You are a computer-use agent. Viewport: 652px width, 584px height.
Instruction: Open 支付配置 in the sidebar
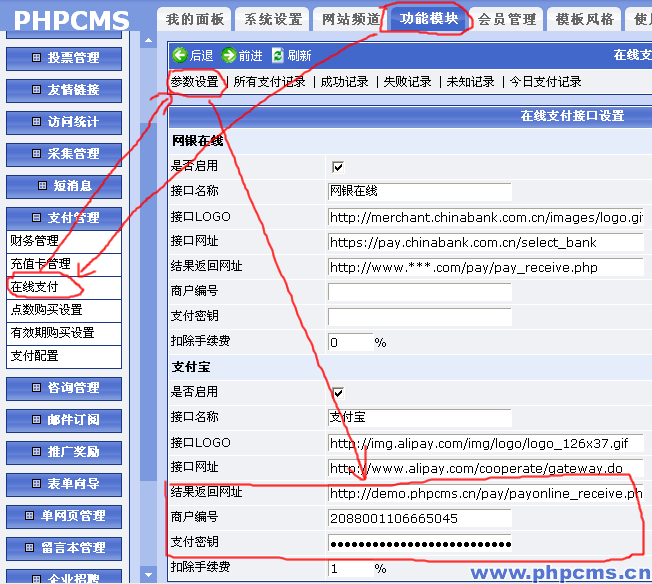coord(64,356)
